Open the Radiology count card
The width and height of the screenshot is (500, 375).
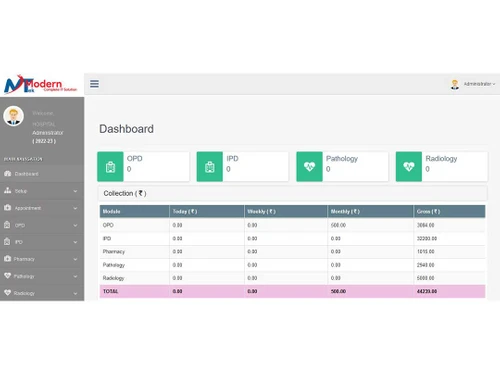click(x=442, y=167)
